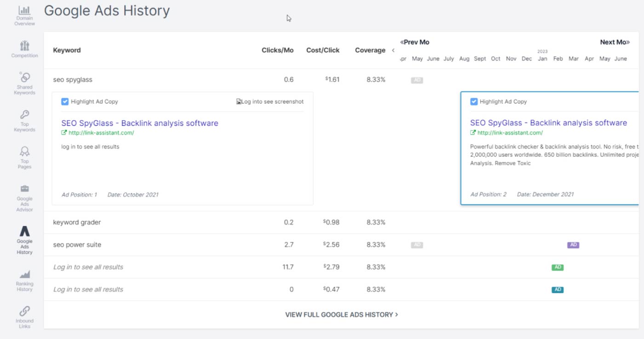644x339 pixels.
Task: Open Top Pages in the sidebar
Action: [24, 158]
